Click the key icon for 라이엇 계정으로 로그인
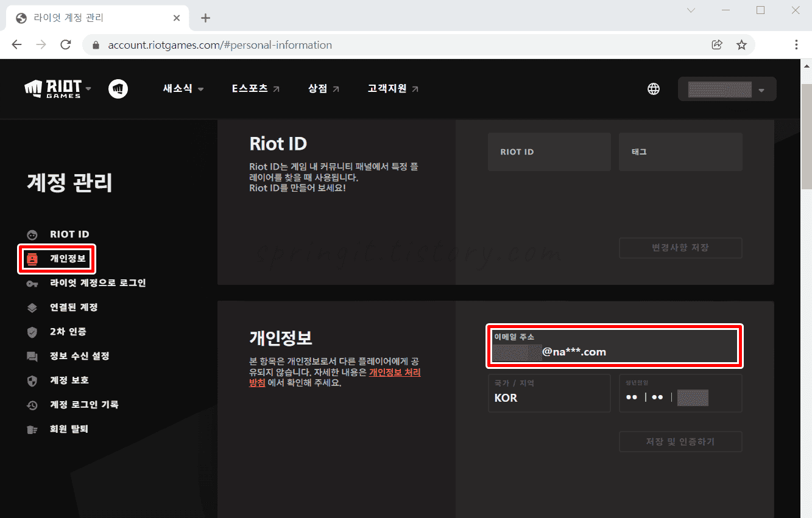 pyautogui.click(x=32, y=284)
